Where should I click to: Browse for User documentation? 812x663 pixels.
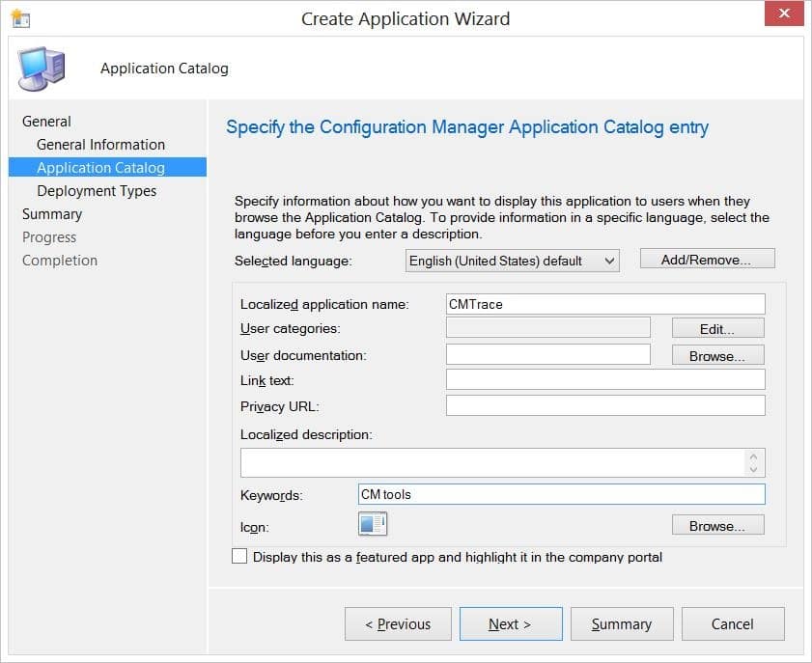(717, 354)
